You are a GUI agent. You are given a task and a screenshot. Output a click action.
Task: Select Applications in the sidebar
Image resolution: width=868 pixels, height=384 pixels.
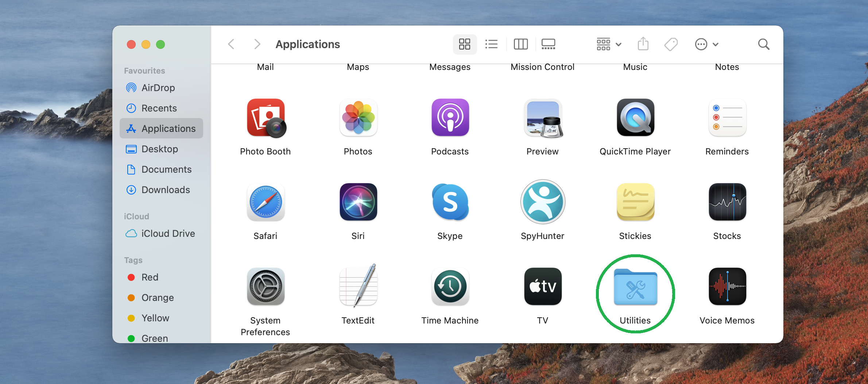coord(161,129)
